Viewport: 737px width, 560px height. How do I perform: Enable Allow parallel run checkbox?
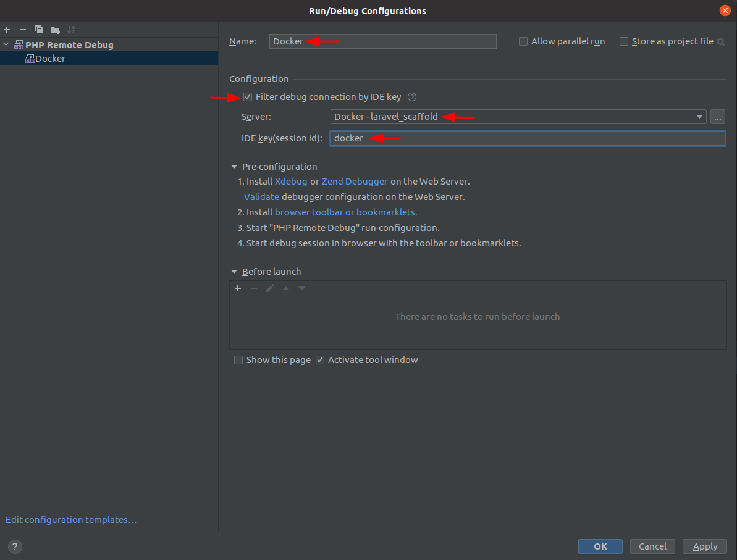tap(523, 41)
